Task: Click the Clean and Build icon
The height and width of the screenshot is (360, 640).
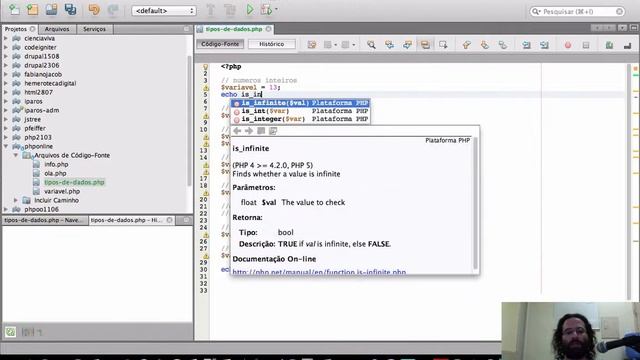Action: (230, 10)
